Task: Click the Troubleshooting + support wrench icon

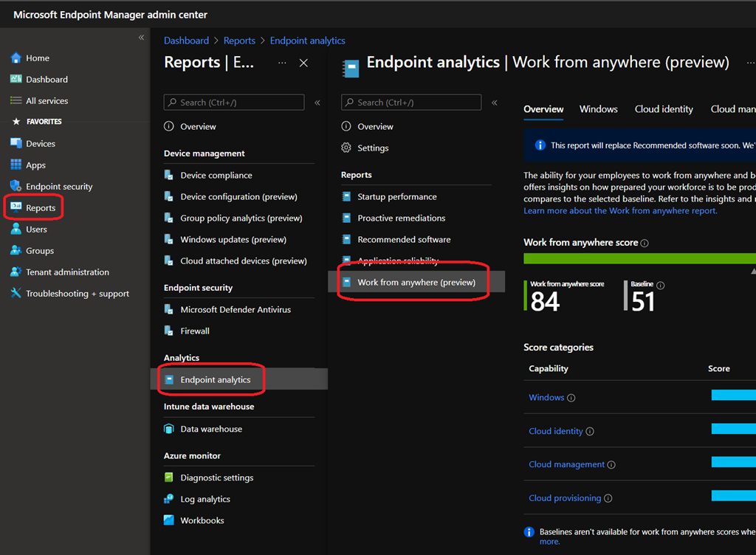Action: click(16, 294)
